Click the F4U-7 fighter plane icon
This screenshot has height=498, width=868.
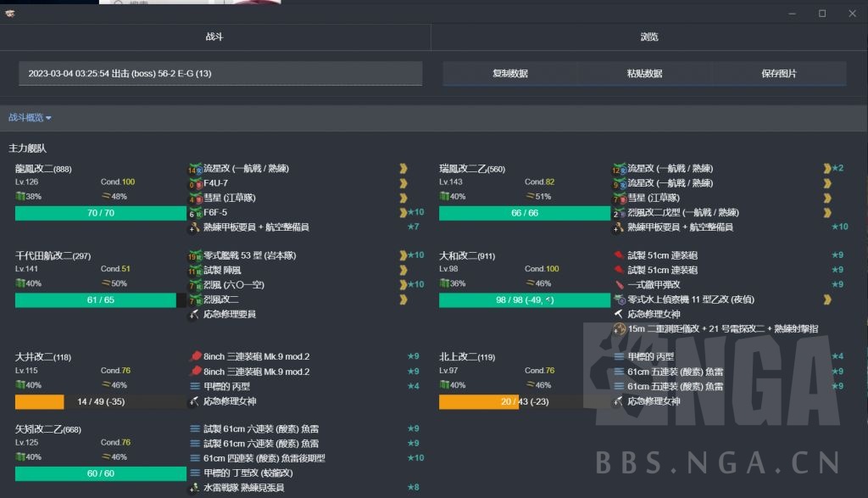click(x=195, y=182)
